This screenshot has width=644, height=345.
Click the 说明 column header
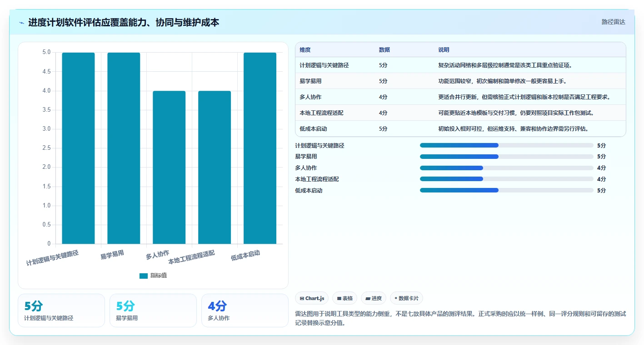click(x=444, y=50)
